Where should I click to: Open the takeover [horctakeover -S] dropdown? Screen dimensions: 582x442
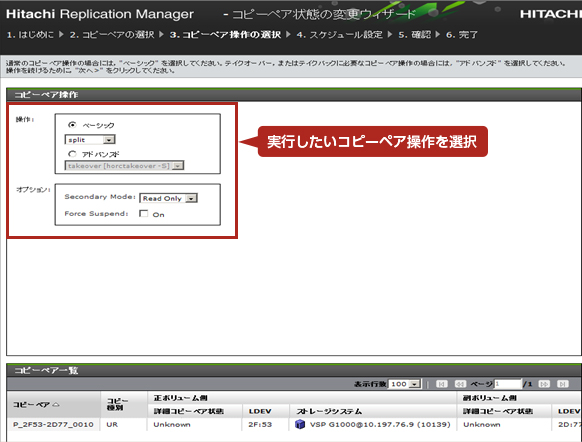pos(124,166)
